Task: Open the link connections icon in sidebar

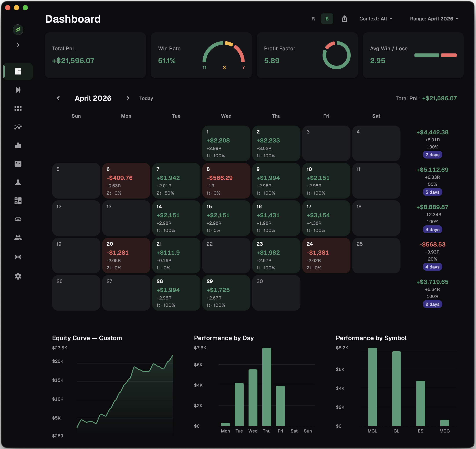Action: tap(18, 219)
